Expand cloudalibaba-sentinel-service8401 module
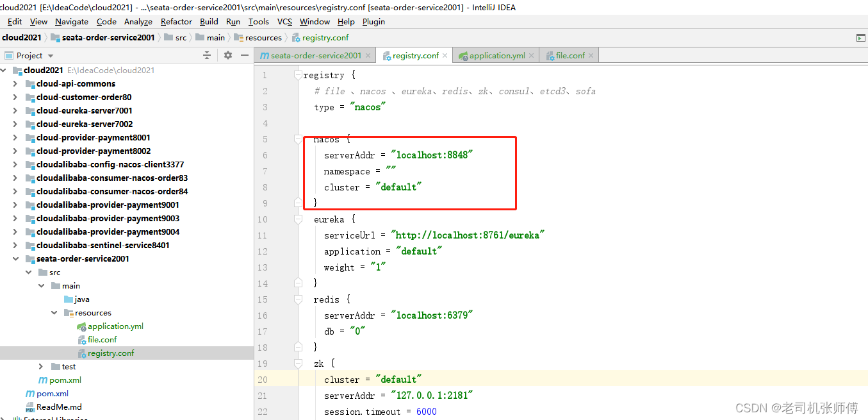The image size is (868, 420). pos(15,246)
